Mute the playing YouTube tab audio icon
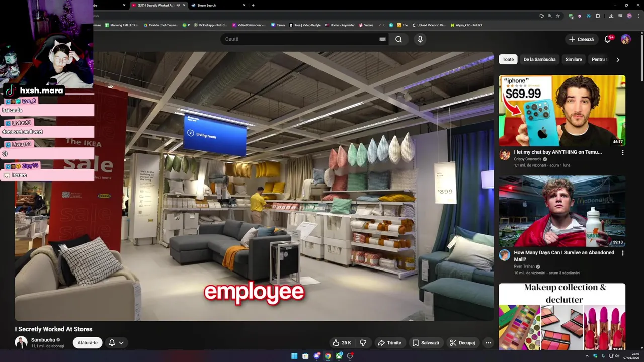Viewport: 644px width, 362px height. [178, 5]
